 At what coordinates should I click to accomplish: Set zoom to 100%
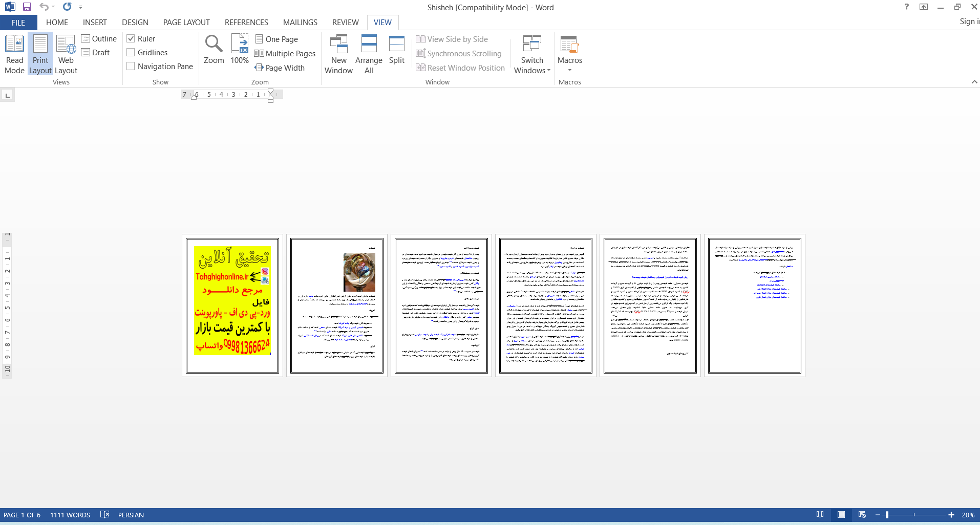(240, 49)
